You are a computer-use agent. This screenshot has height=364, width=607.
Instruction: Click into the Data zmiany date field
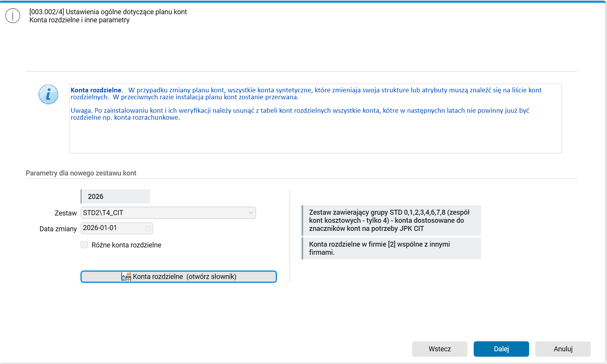tap(112, 228)
